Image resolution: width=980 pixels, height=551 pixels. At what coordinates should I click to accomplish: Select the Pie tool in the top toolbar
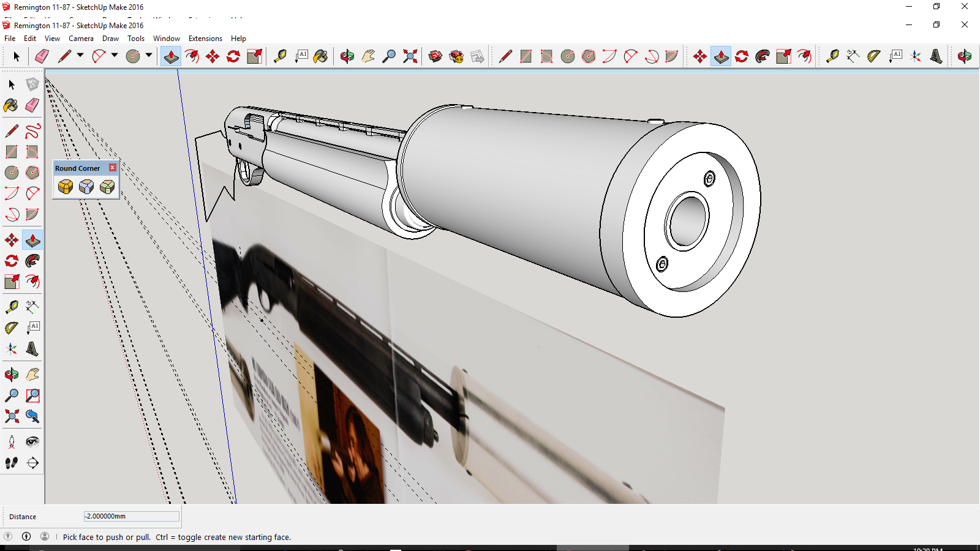[x=672, y=56]
